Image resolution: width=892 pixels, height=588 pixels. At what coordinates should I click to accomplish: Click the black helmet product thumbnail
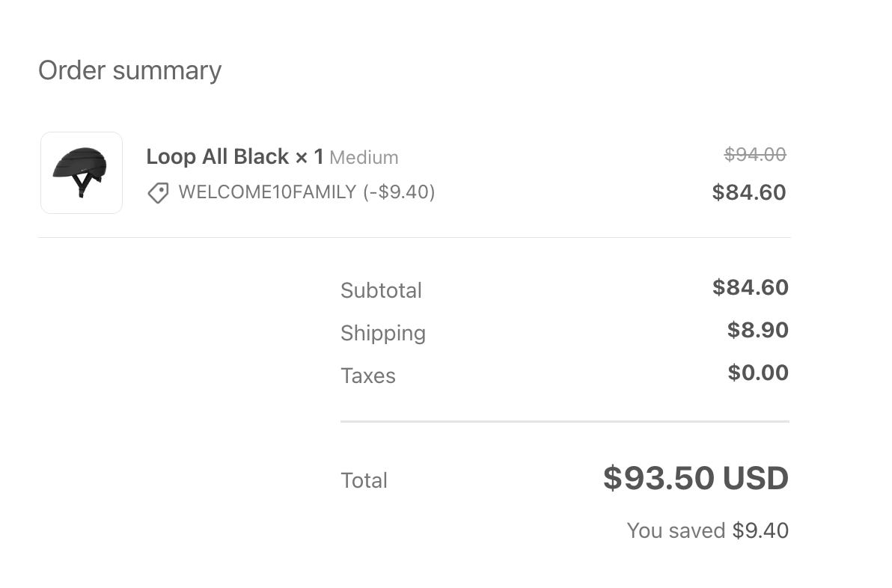[x=81, y=173]
